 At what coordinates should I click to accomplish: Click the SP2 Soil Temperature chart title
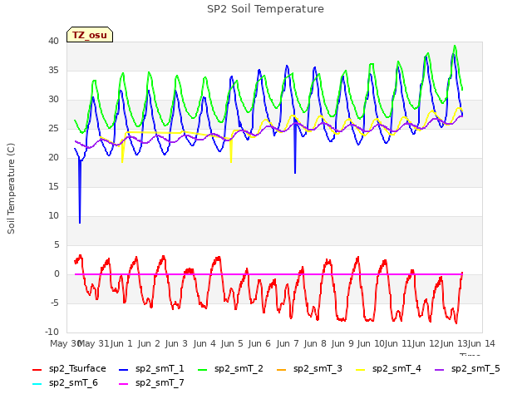pos(265,9)
